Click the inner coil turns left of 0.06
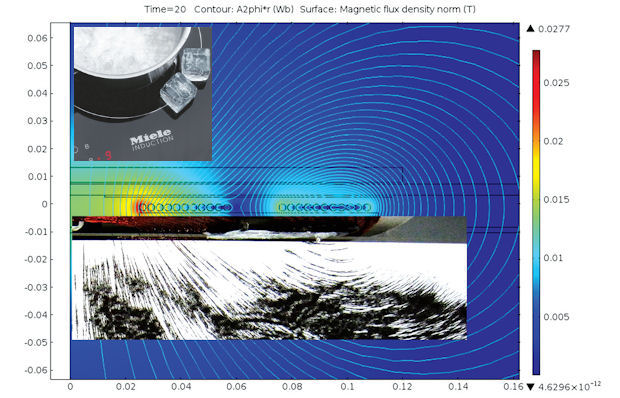This screenshot has height=398, width=620. pos(185,207)
